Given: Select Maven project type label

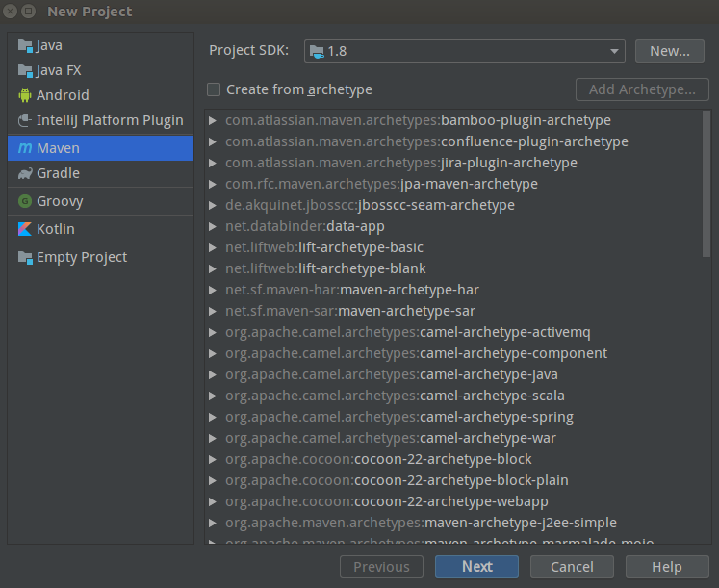Looking at the screenshot, I should 59,148.
